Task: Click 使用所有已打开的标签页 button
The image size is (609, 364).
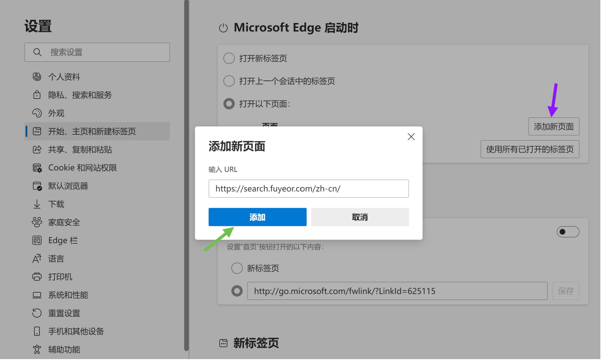Action: (x=530, y=149)
